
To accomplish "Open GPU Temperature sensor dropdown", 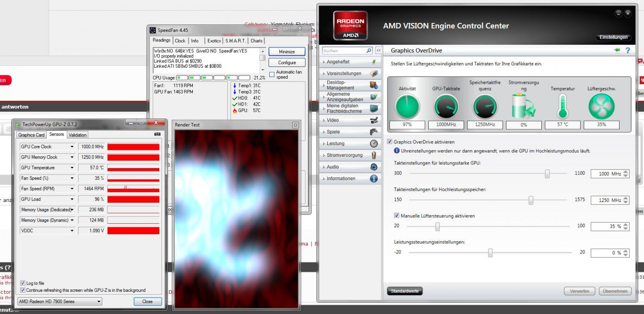I will pyautogui.click(x=72, y=168).
